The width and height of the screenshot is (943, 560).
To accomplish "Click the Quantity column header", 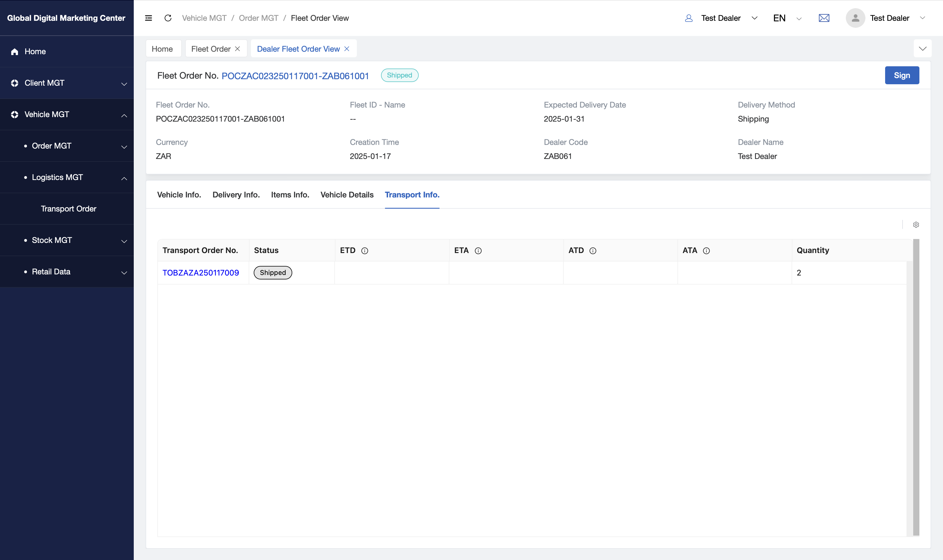I will [x=852, y=251].
